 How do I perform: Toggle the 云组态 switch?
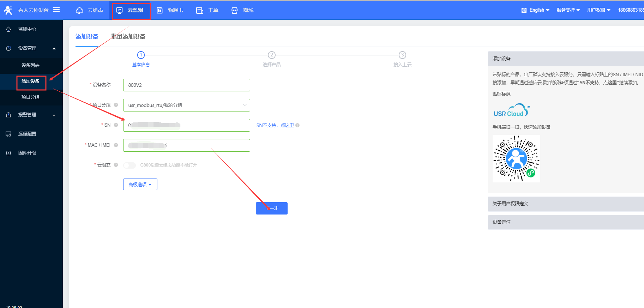click(x=130, y=165)
